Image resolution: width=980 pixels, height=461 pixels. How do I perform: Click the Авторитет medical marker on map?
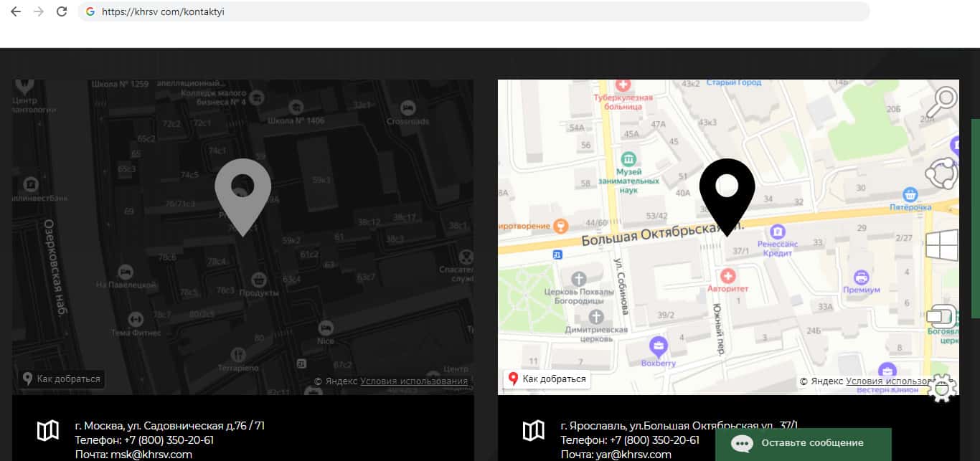tap(727, 275)
